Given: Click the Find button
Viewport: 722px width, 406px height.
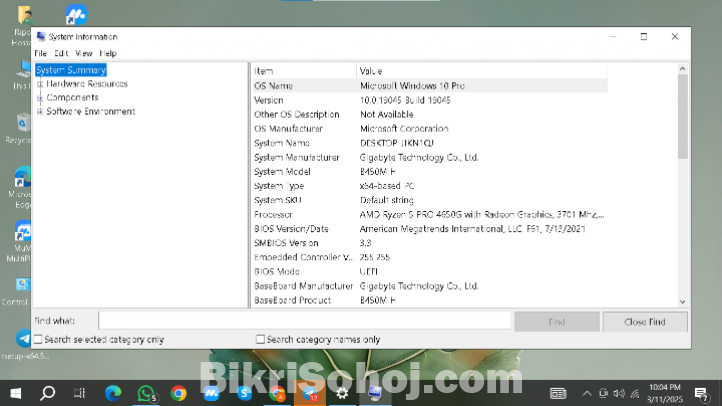Looking at the screenshot, I should [557, 322].
